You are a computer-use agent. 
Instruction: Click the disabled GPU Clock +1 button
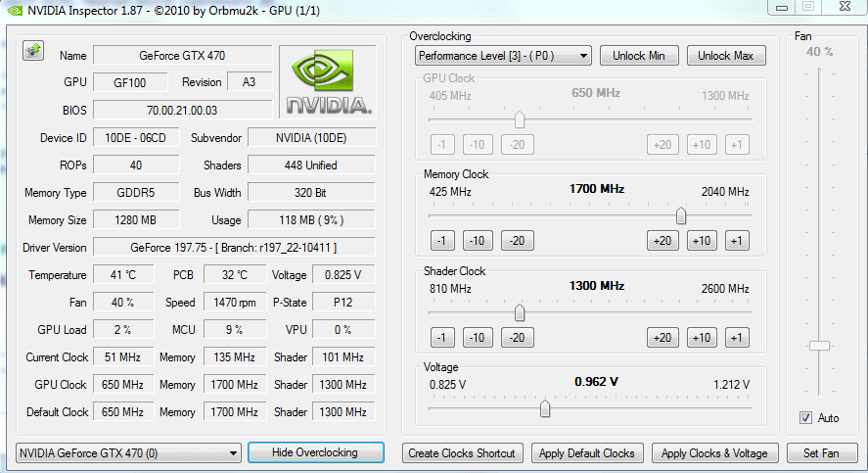tap(737, 145)
